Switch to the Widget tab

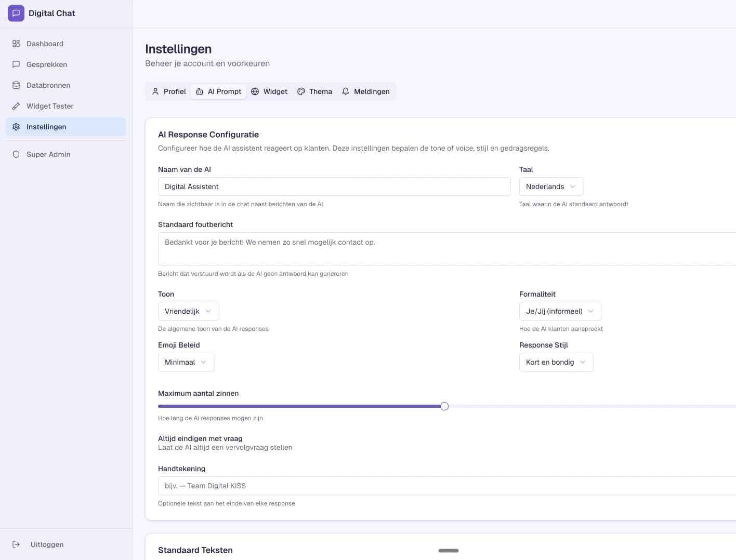pyautogui.click(x=269, y=91)
